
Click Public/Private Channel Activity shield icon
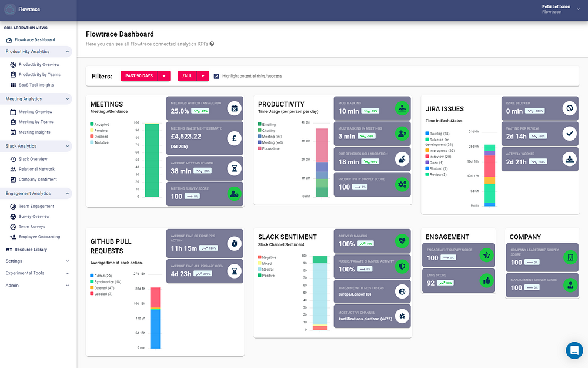tap(402, 267)
